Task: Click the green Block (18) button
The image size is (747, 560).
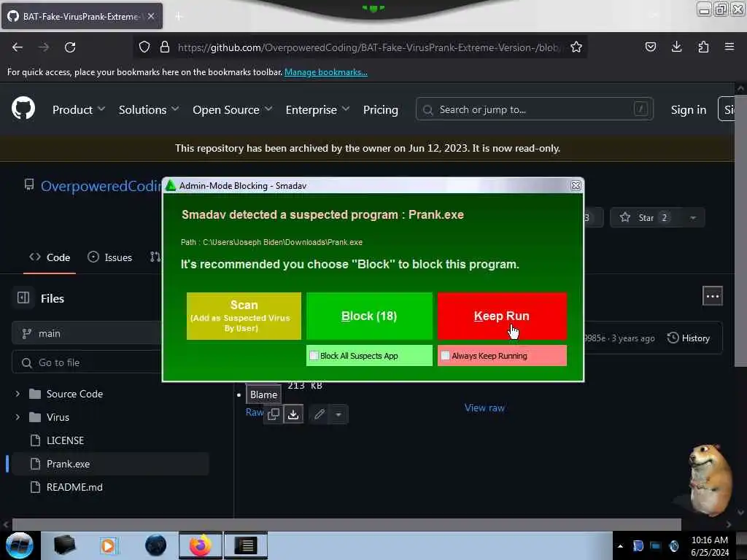Action: [x=369, y=316]
